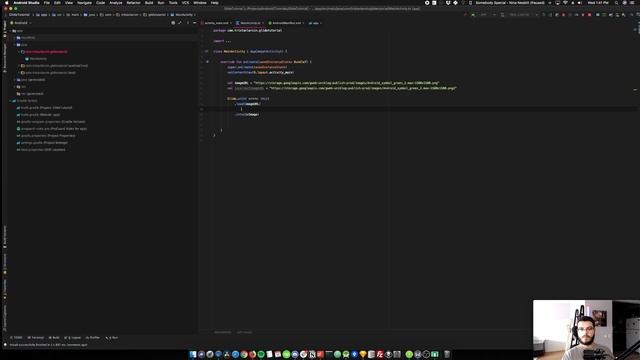Select the MainActivity.kt editor tab

249,23
